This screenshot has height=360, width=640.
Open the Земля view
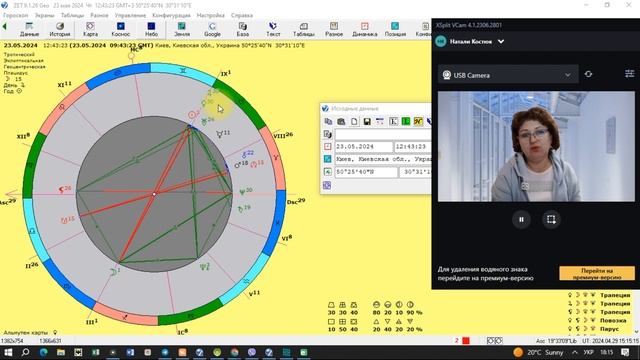click(182, 30)
